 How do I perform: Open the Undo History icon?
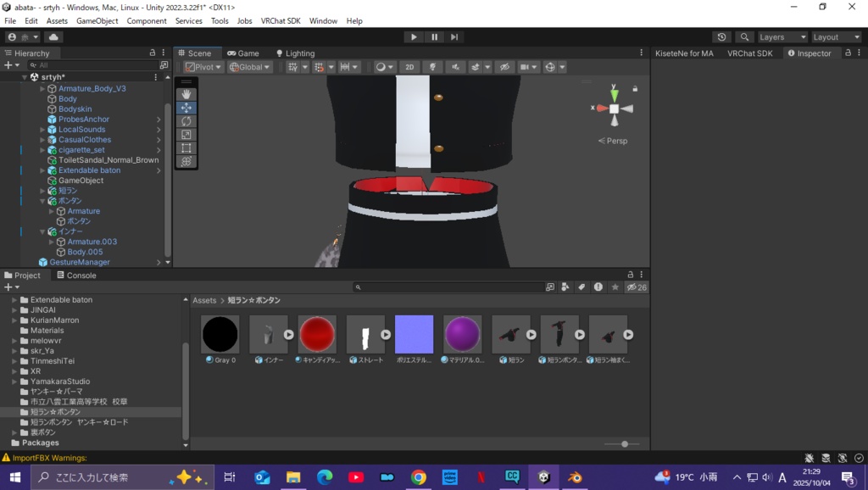coord(721,37)
